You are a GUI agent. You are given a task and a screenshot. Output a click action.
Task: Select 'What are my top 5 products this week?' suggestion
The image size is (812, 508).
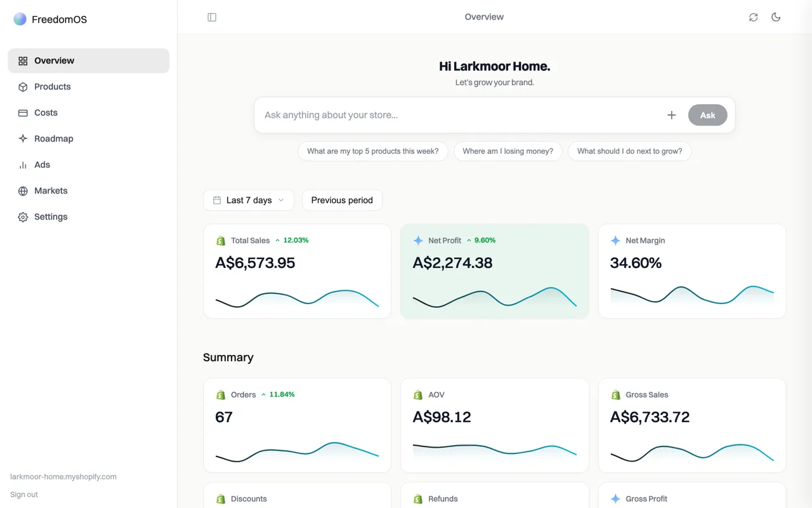(373, 151)
